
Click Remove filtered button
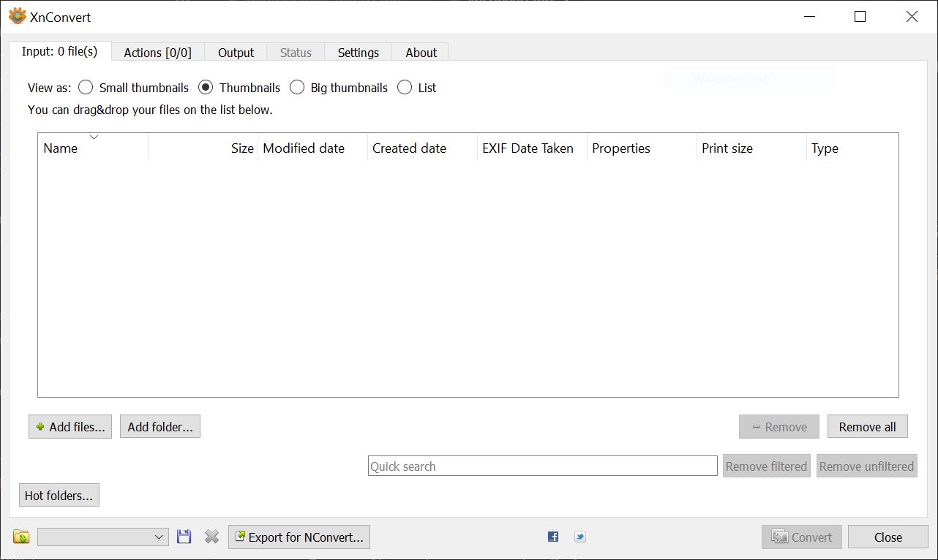coord(767,466)
